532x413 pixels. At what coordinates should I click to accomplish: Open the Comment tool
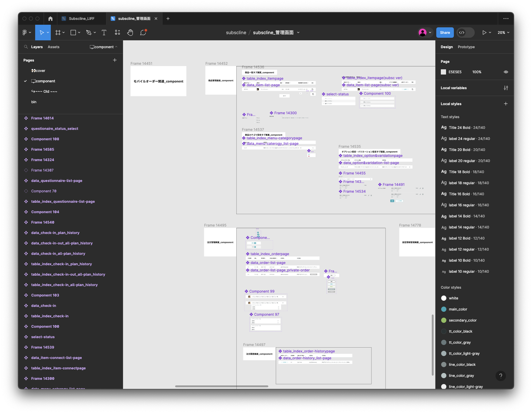pos(143,33)
